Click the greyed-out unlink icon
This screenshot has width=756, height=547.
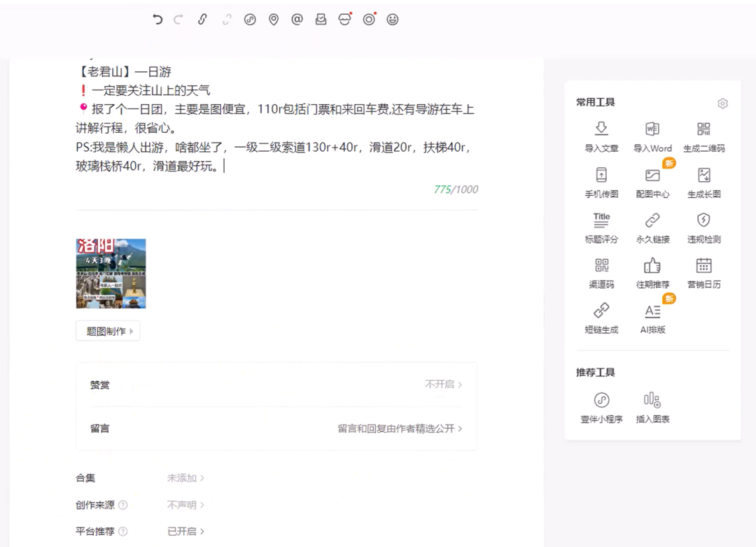pyautogui.click(x=227, y=20)
